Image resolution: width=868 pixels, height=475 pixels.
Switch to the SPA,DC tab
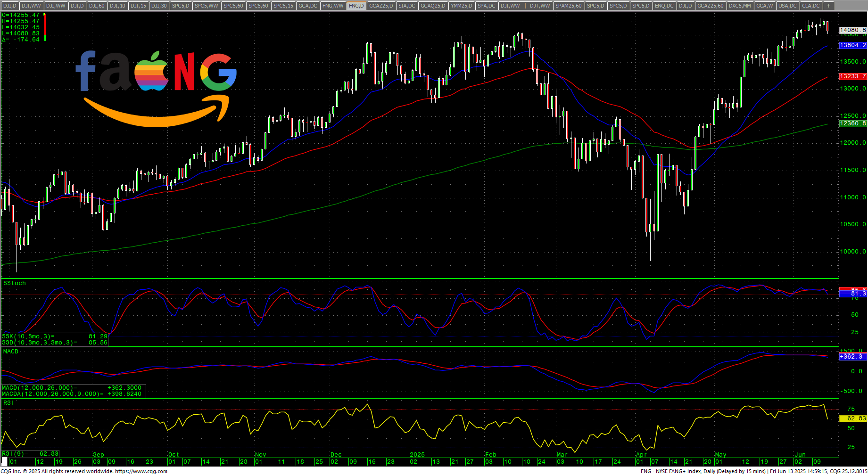click(x=486, y=6)
